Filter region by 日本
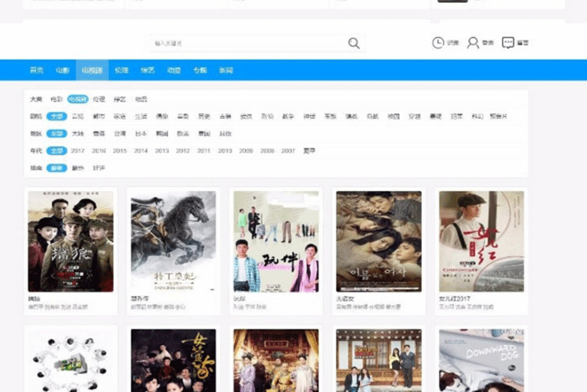This screenshot has height=392, width=587. [x=141, y=134]
